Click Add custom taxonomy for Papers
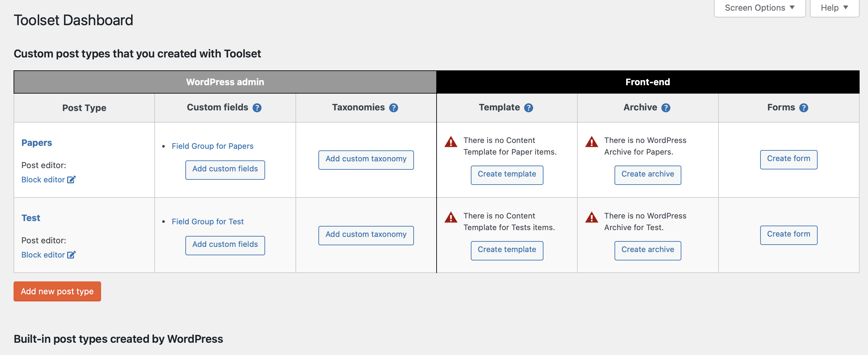The image size is (868, 355). click(366, 159)
